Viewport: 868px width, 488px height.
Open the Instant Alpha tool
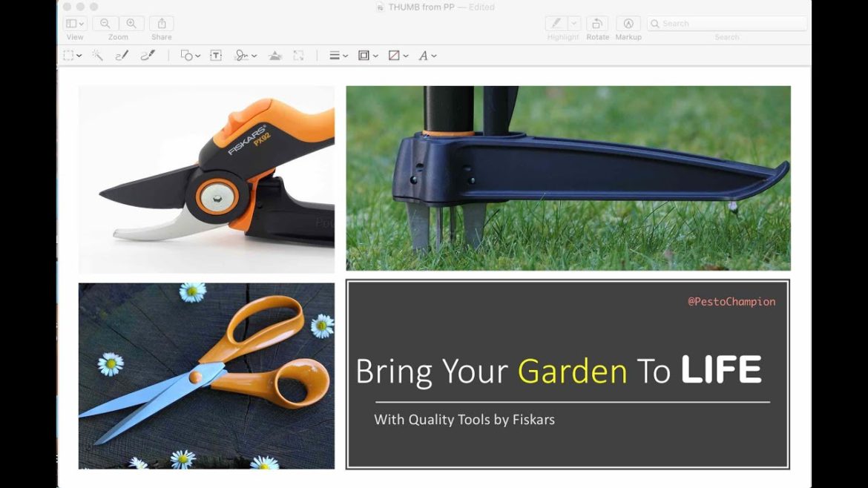click(x=97, y=55)
